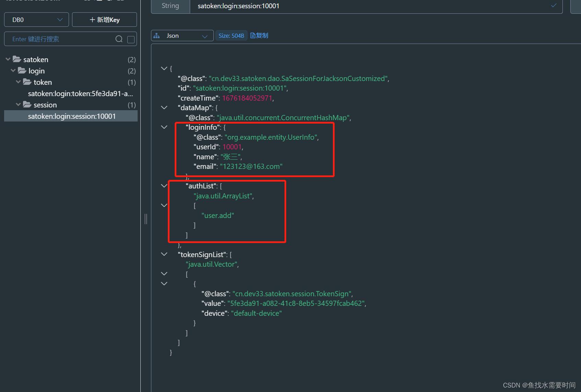This screenshot has height=392, width=581.
Task: Collapse the login folder chevron
Action: coord(13,71)
